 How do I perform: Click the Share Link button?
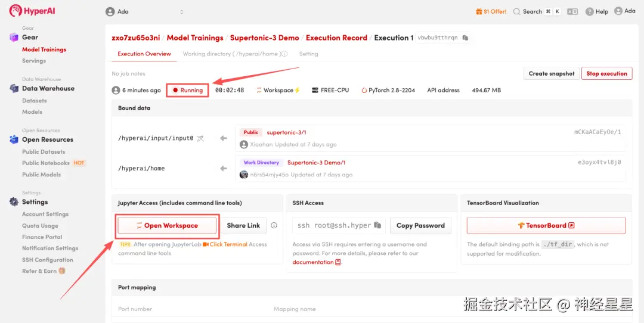243,225
